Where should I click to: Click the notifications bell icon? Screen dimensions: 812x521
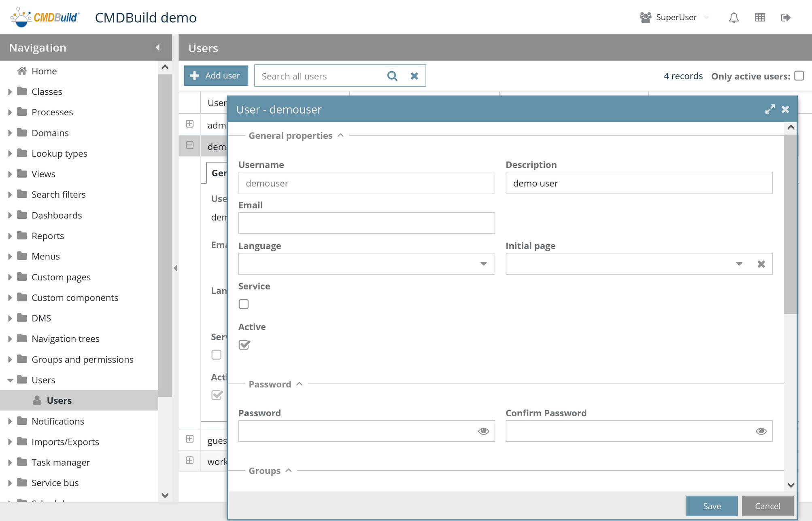[733, 17]
